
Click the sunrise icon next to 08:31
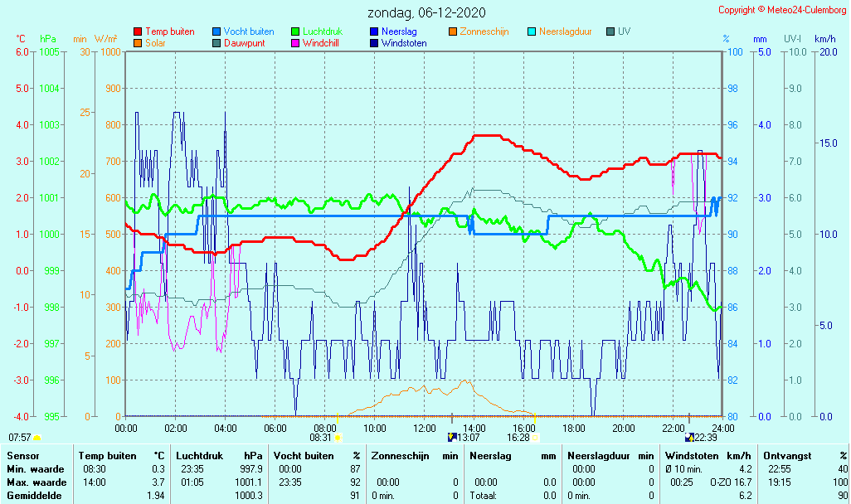pos(338,437)
